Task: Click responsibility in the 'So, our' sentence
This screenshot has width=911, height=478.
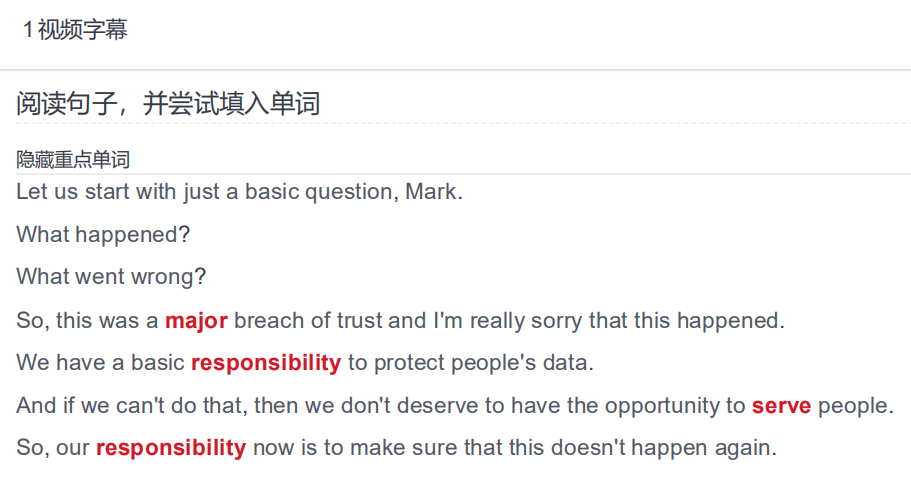Action: pos(171,448)
